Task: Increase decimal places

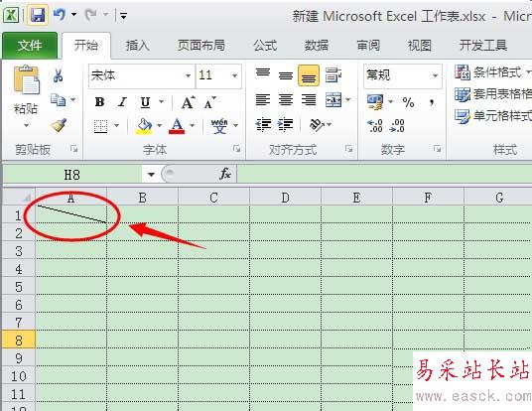Action: coord(375,126)
